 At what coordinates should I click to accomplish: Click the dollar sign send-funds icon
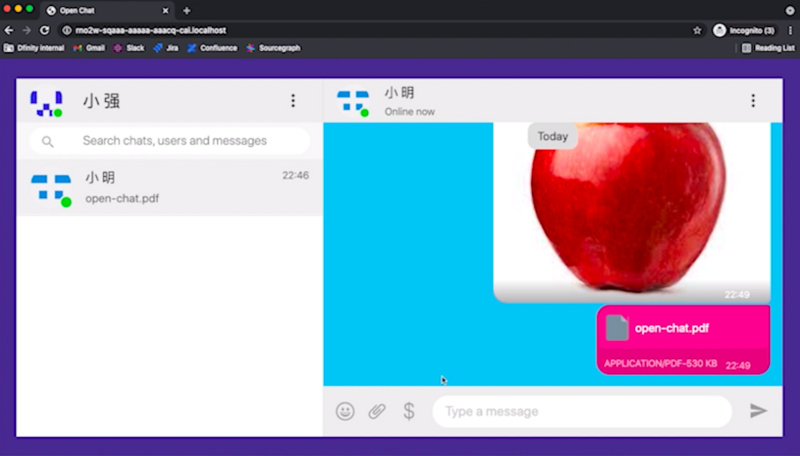[x=408, y=411]
